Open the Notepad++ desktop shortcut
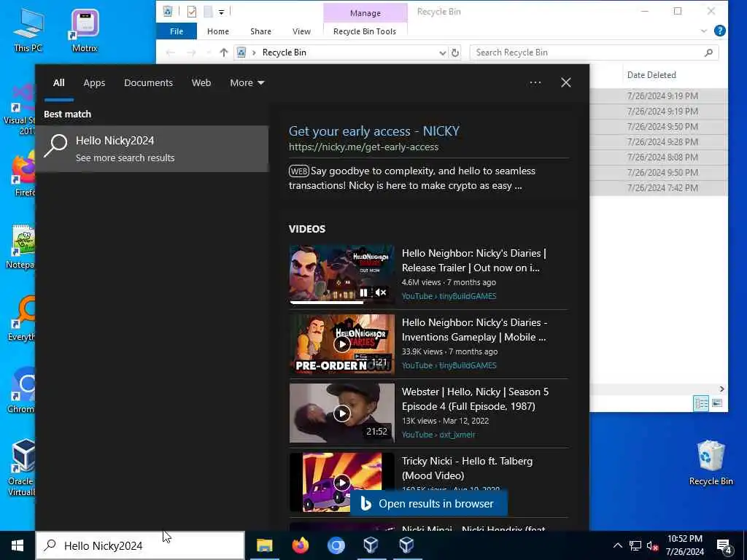The width and height of the screenshot is (747, 560). click(x=20, y=246)
